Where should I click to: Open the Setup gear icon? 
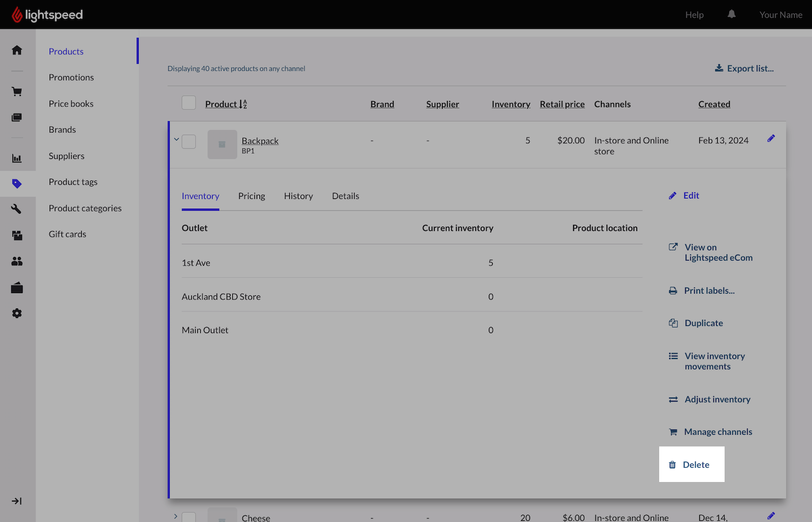[17, 313]
